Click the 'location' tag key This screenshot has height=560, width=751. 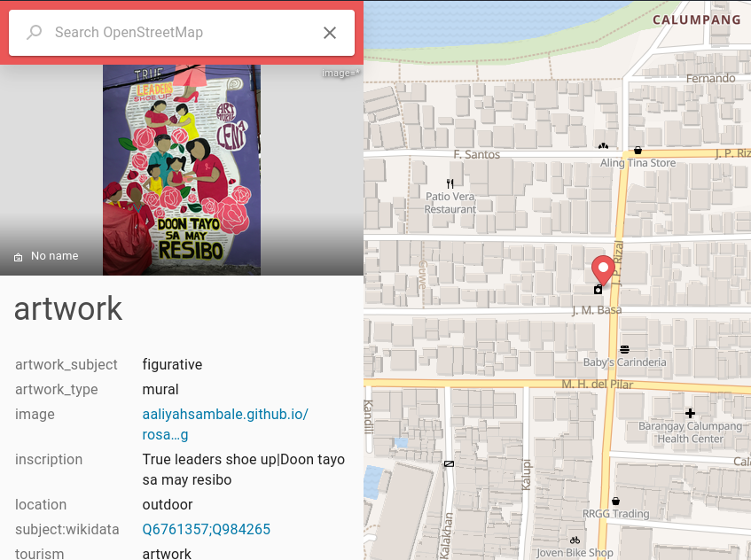[41, 504]
